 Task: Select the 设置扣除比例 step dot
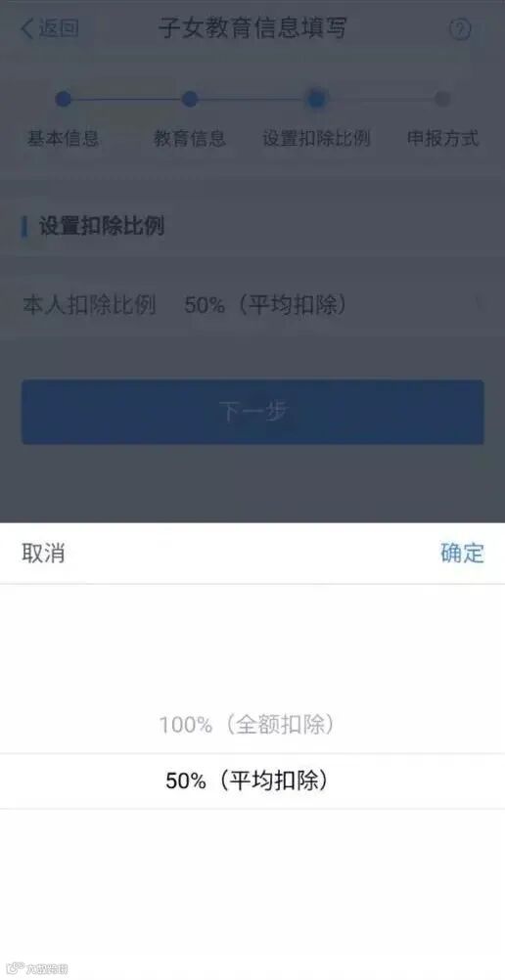pos(316,98)
